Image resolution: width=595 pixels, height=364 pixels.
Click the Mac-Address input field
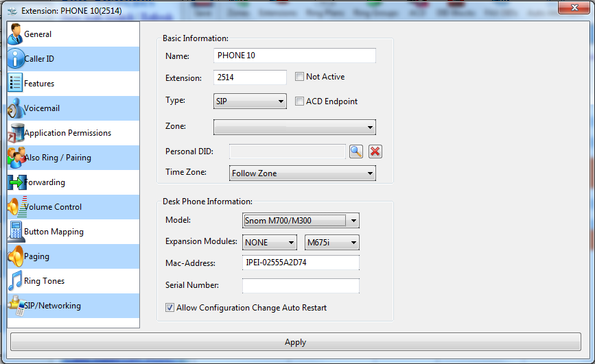(301, 263)
